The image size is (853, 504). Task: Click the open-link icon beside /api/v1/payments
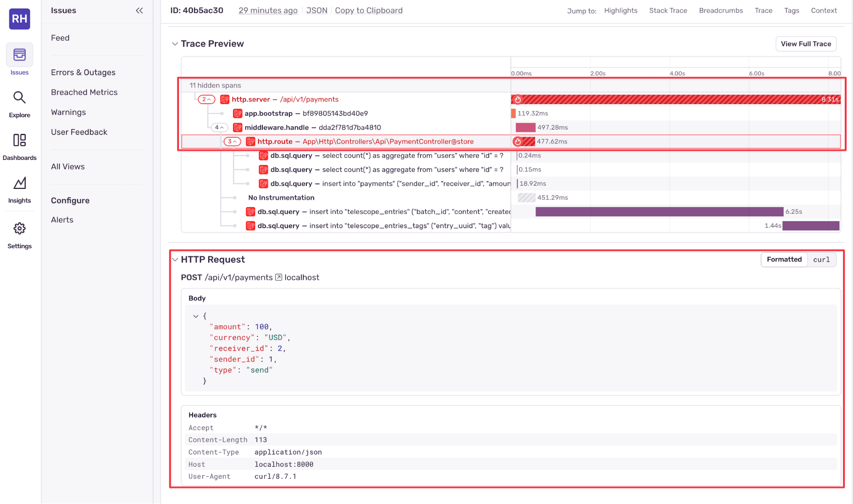pyautogui.click(x=279, y=278)
